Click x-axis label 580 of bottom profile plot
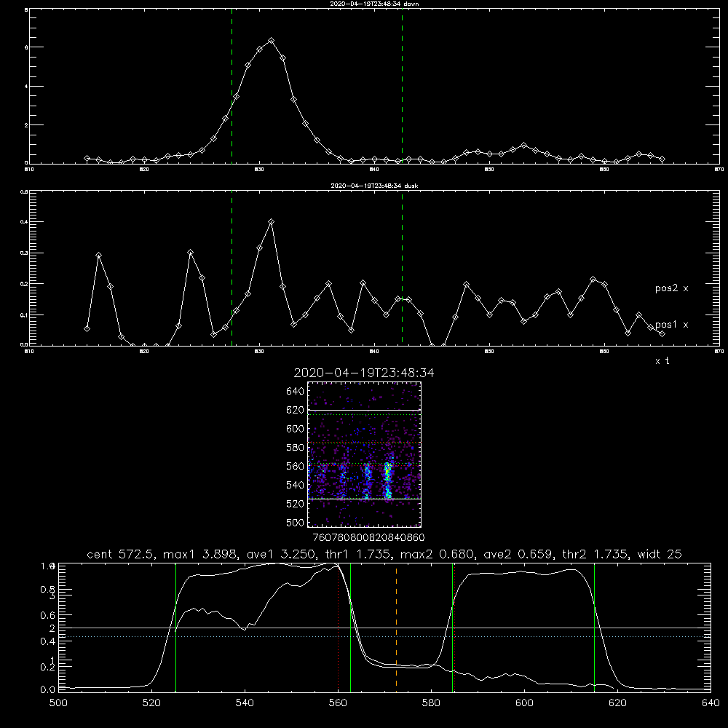The image size is (728, 728). pyautogui.click(x=431, y=703)
